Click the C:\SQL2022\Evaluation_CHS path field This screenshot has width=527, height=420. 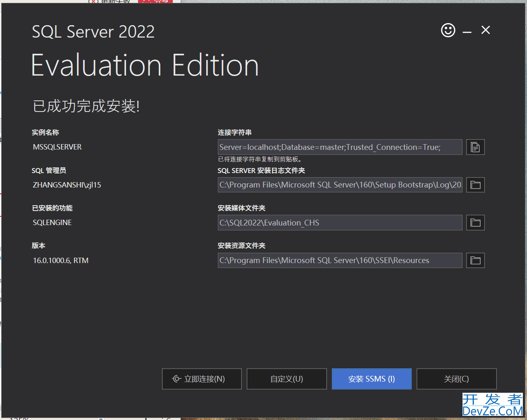click(340, 223)
